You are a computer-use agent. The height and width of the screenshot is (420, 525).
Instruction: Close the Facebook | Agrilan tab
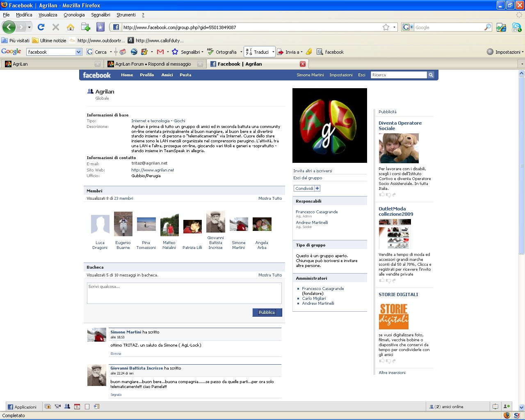tap(302, 64)
